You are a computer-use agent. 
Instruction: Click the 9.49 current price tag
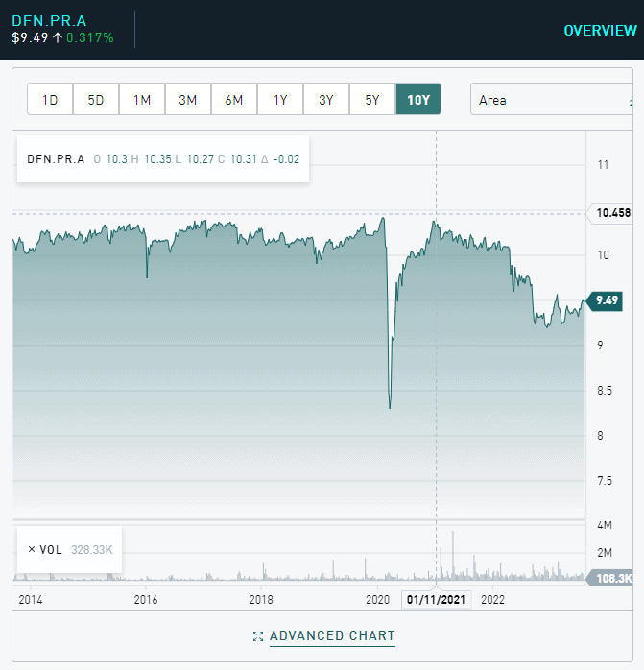coord(606,300)
